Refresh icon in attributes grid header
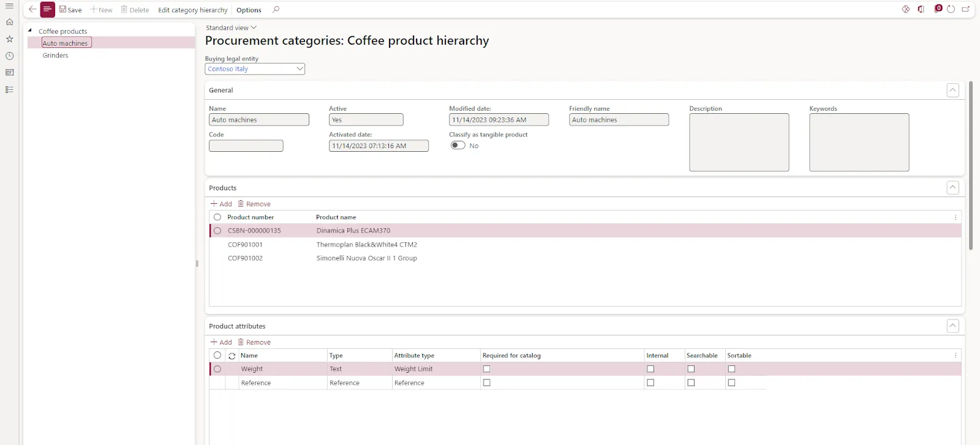Screen dimensions: 980x445 click(x=232, y=356)
